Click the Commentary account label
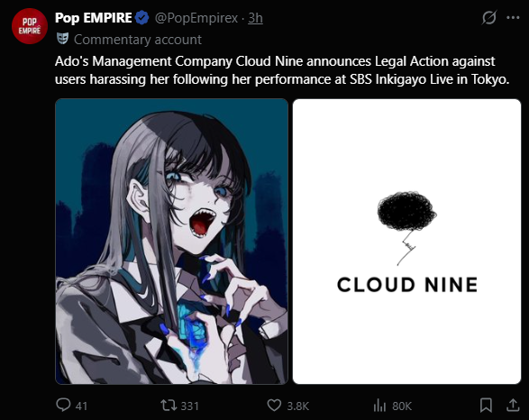This screenshot has width=529, height=420. coord(138,40)
